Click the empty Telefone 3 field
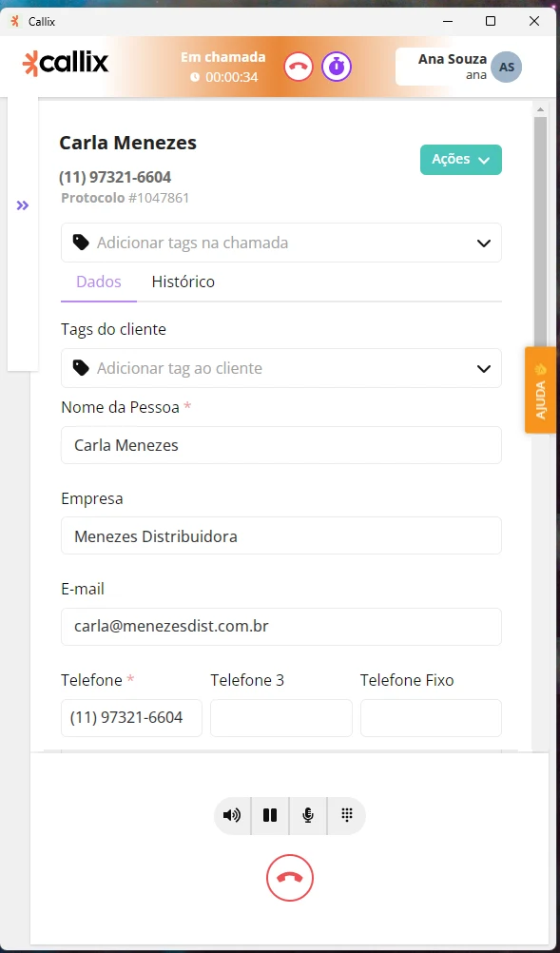Image resolution: width=560 pixels, height=953 pixels. click(281, 718)
